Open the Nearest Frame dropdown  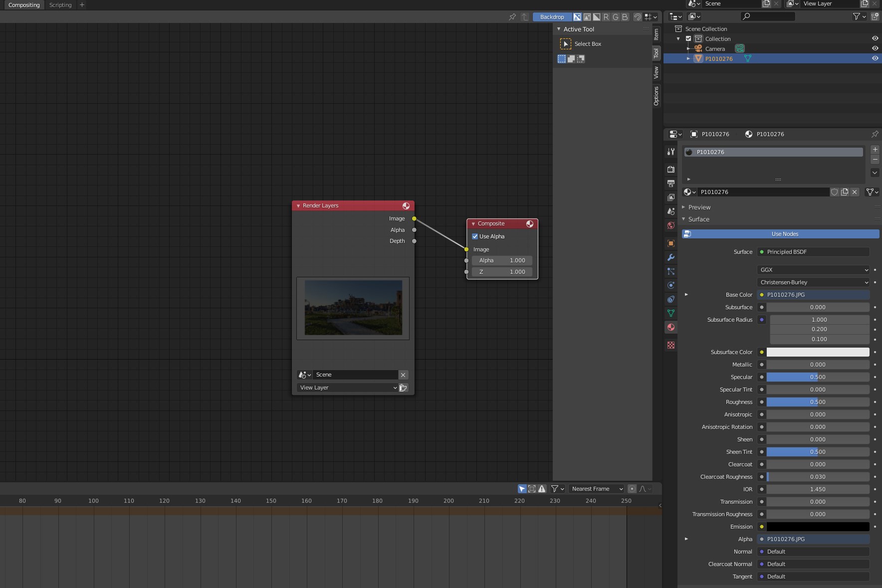pos(597,489)
